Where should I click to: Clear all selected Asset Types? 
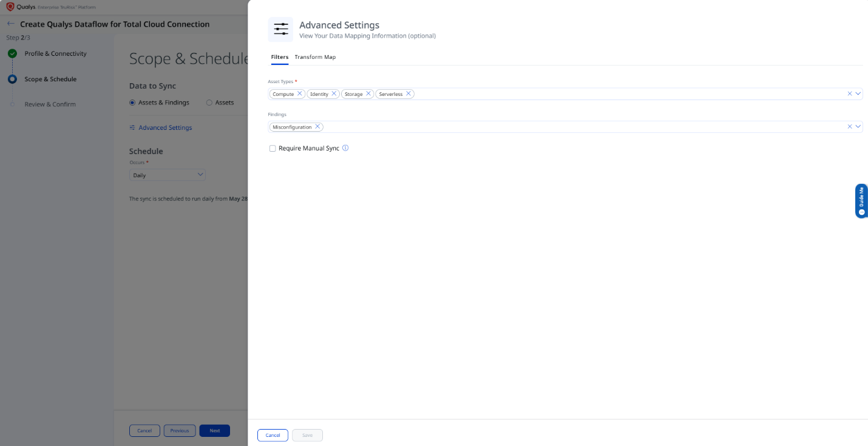coord(850,94)
